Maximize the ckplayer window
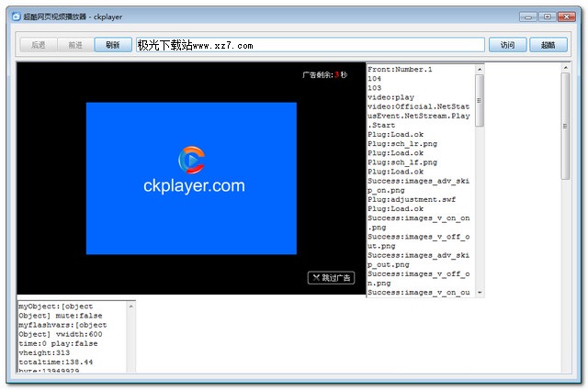Viewport: 588px width, 390px height. click(548, 17)
